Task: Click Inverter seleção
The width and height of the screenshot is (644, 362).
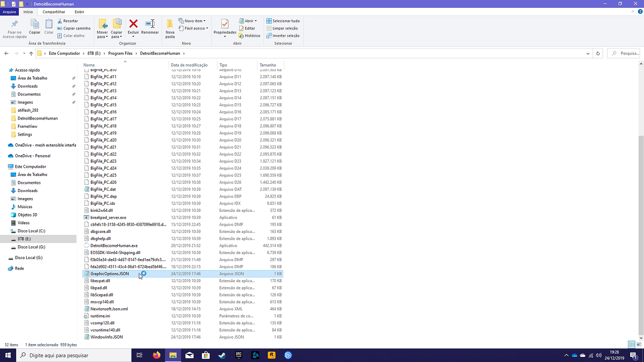Action: click(x=283, y=35)
